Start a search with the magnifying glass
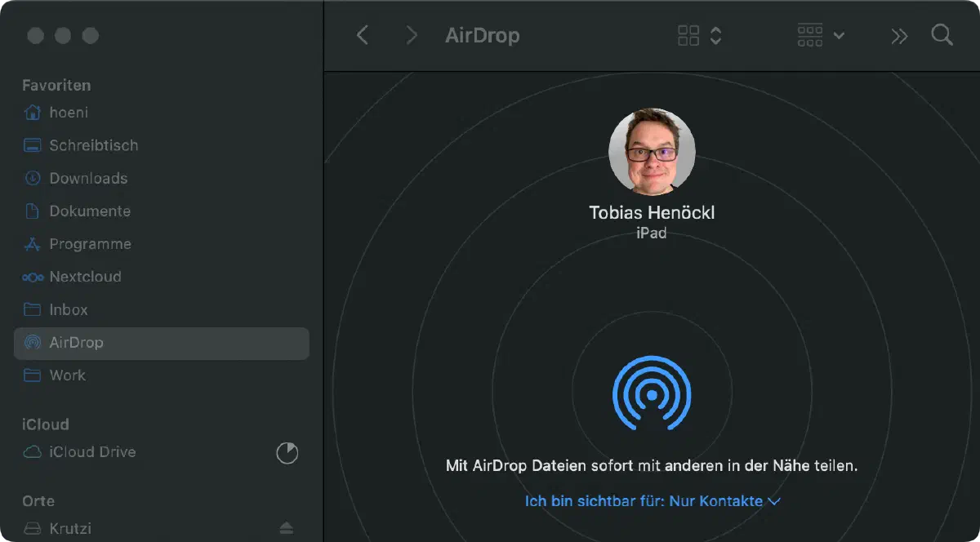 942,35
